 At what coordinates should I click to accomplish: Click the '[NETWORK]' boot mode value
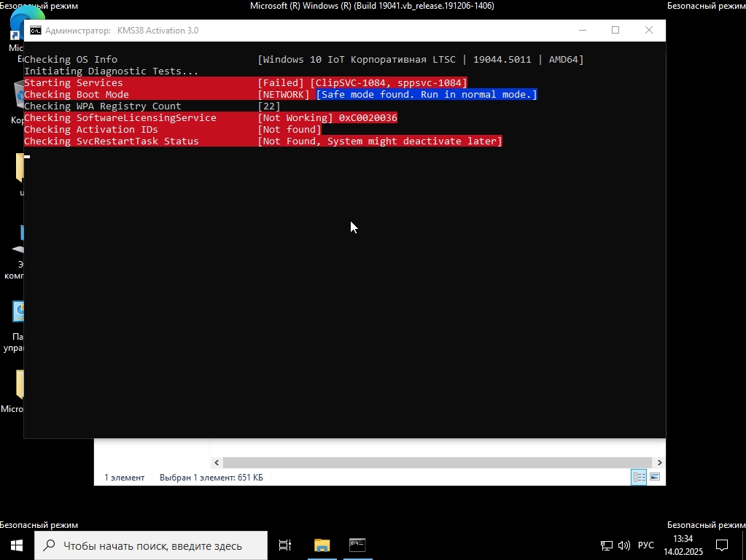tap(284, 95)
